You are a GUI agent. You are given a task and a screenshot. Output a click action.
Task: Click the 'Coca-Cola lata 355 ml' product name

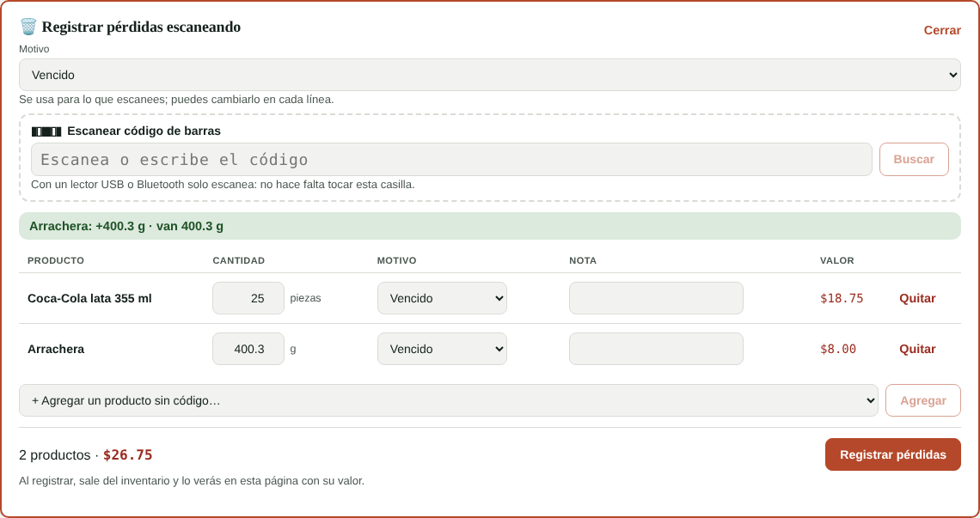point(89,298)
